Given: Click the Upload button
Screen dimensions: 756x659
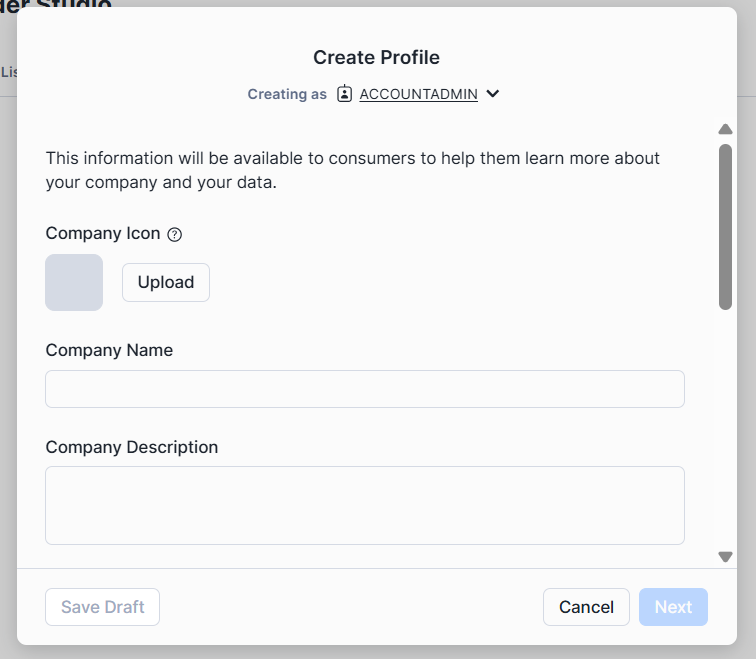Looking at the screenshot, I should pyautogui.click(x=166, y=282).
